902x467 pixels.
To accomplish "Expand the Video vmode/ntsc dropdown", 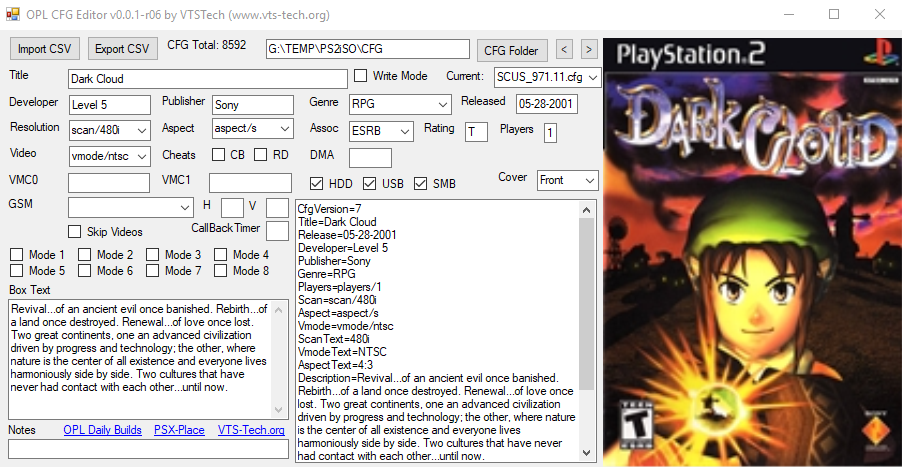I will [109, 156].
